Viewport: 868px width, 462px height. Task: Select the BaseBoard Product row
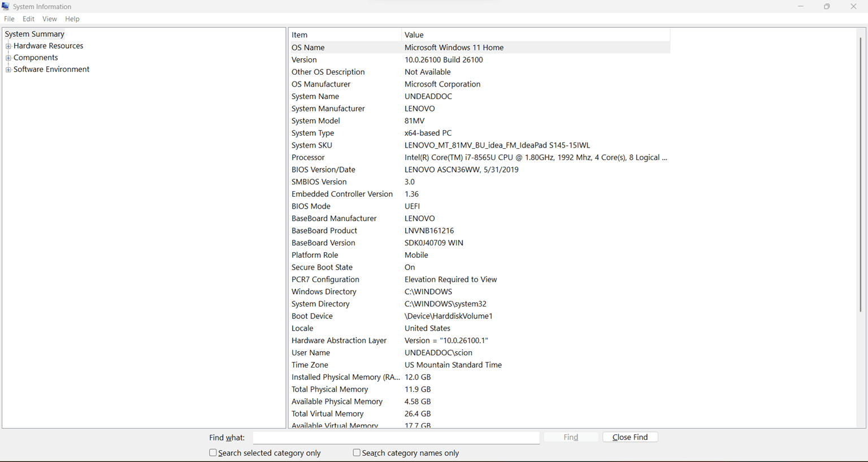pyautogui.click(x=479, y=231)
